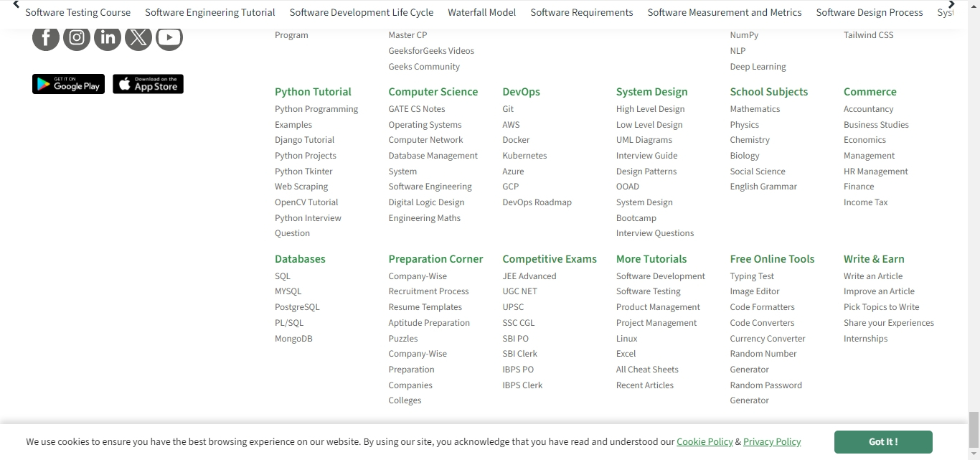Open the Software Design Process tab
Viewport: 980px width, 460px height.
(870, 12)
